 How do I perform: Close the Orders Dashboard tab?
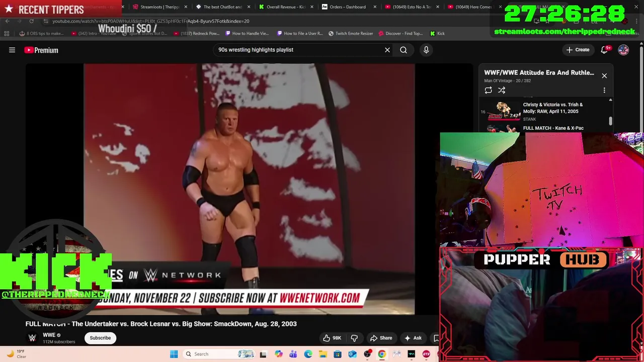pyautogui.click(x=375, y=7)
